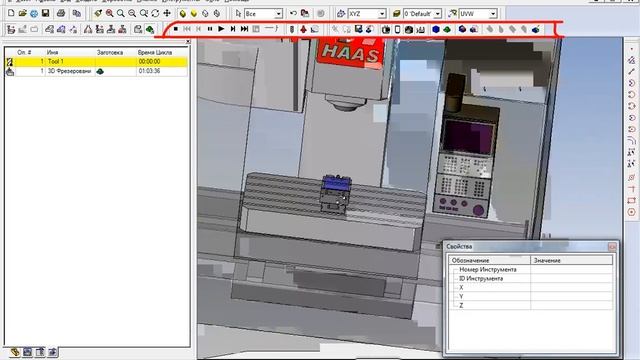This screenshot has width=640, height=360.
Task: Click the copy documents toolbar icon
Action: tap(76, 13)
